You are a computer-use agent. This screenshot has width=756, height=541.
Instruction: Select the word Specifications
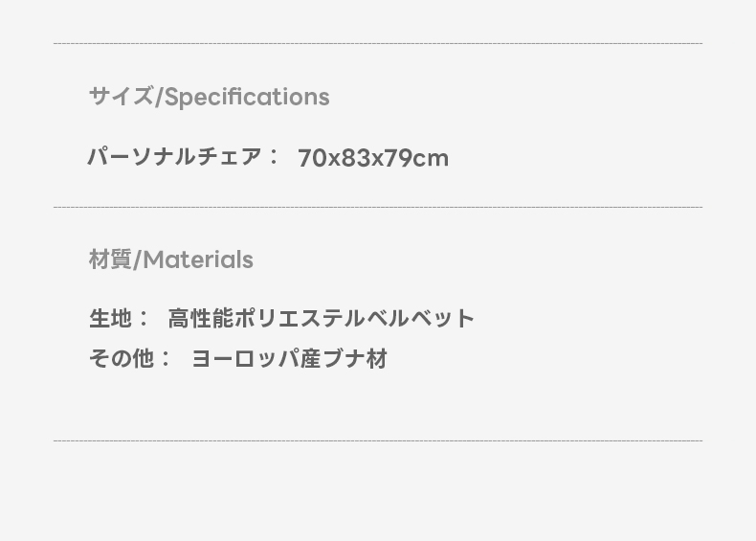click(247, 97)
